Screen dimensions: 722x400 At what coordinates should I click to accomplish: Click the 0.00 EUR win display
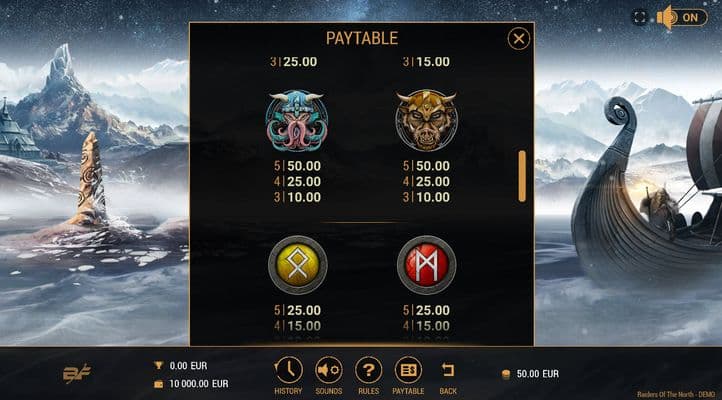coord(188,366)
